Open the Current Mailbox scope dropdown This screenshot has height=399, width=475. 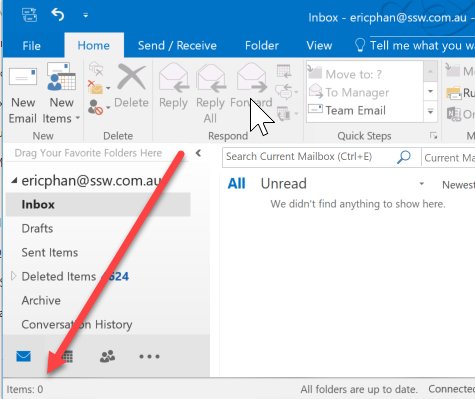(x=449, y=157)
